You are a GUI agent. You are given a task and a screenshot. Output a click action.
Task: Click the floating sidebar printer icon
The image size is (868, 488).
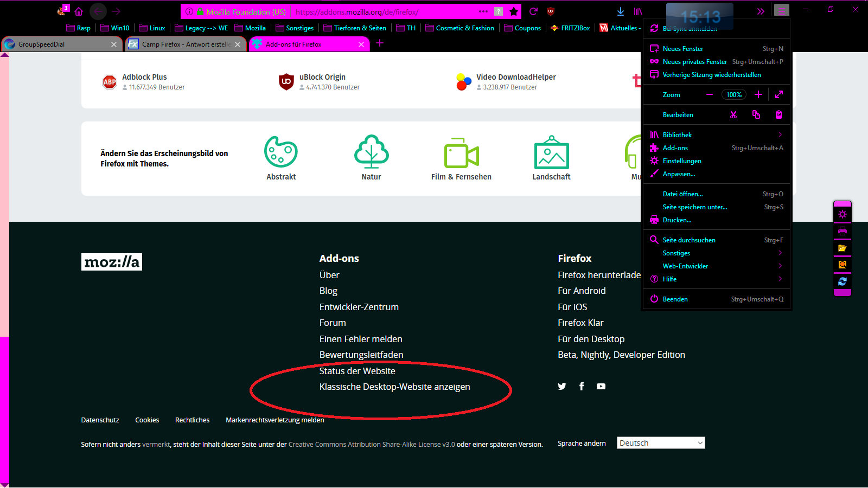click(x=842, y=231)
